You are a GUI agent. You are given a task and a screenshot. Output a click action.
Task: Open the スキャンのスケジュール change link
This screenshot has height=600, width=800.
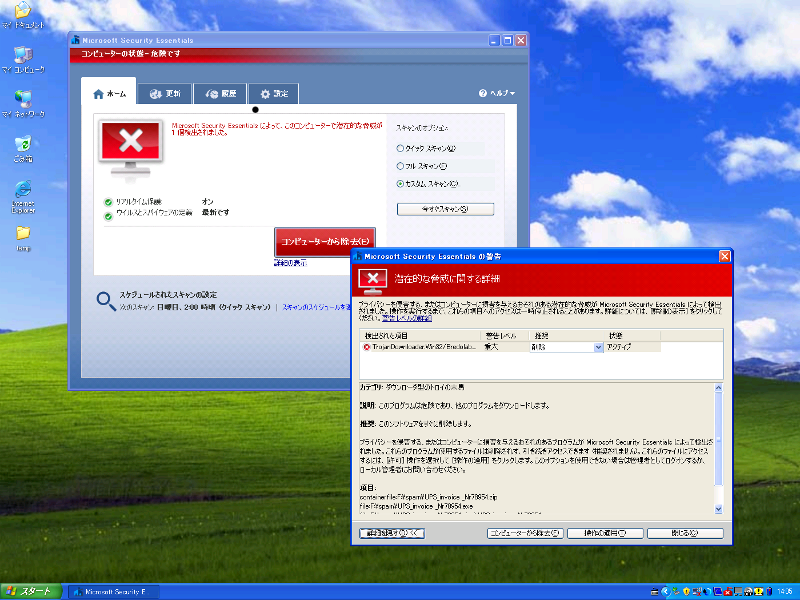tap(316, 307)
